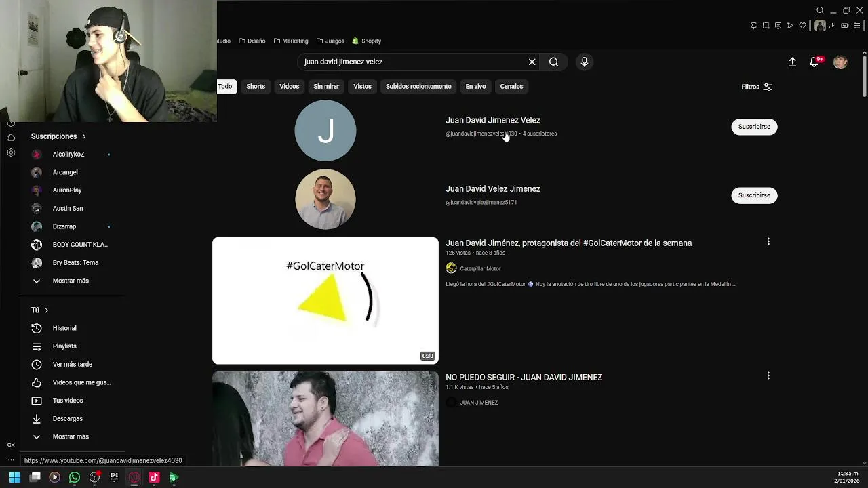Viewport: 868px width, 488px height.
Task: Click the browser tab search magnifier
Action: pyautogui.click(x=820, y=10)
